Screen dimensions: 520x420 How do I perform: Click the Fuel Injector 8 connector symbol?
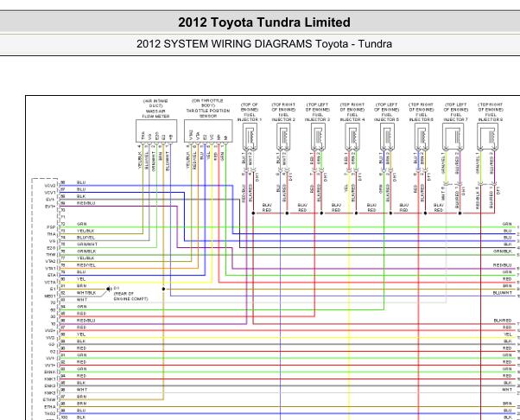(x=488, y=137)
